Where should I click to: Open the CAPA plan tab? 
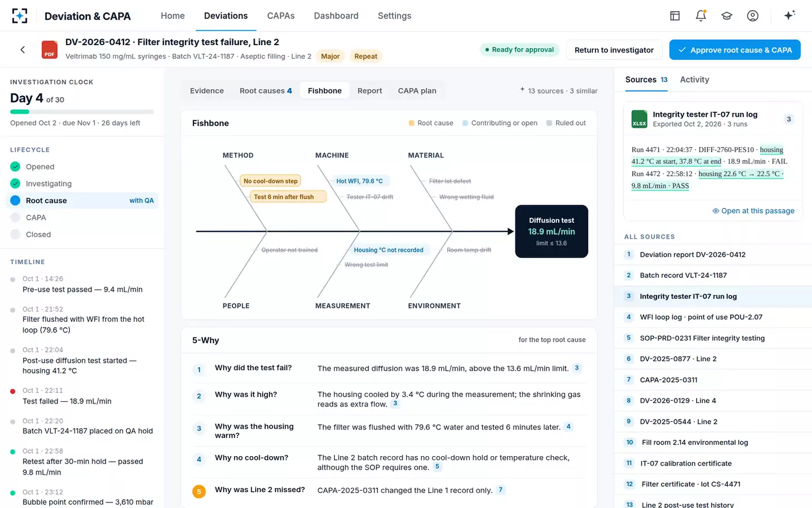(417, 90)
